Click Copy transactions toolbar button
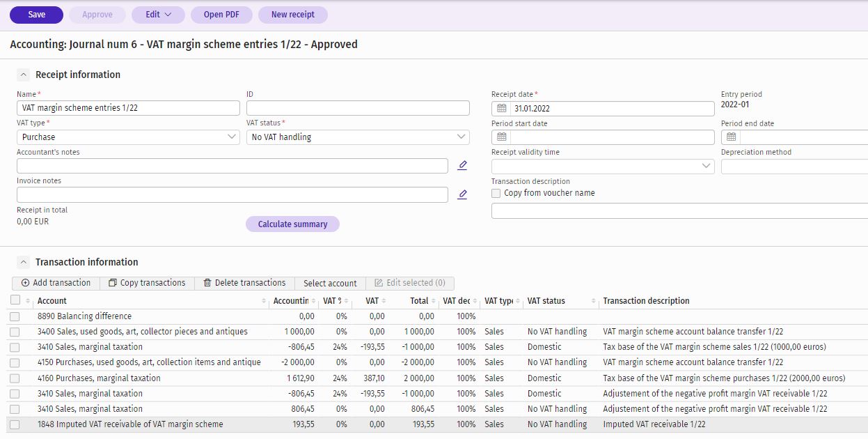Image resolution: width=868 pixels, height=439 pixels. (x=147, y=283)
